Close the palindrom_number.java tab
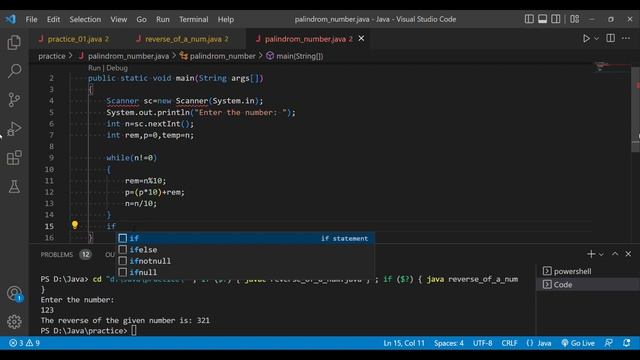The image size is (640, 360). tap(361, 38)
